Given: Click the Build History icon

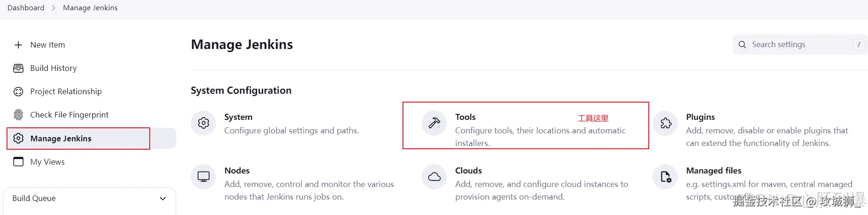Looking at the screenshot, I should pyautogui.click(x=18, y=68).
